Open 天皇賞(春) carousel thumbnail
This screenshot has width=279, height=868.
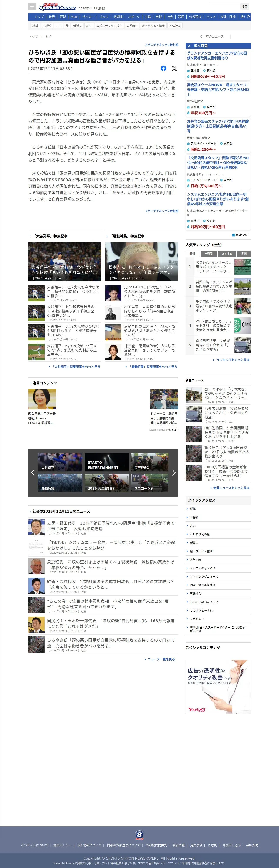tap(106, 483)
